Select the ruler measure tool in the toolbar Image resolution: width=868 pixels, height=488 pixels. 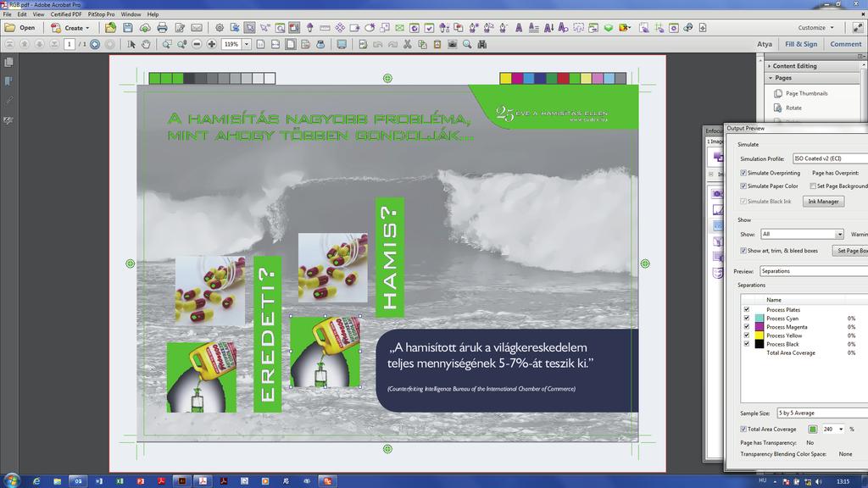(325, 28)
